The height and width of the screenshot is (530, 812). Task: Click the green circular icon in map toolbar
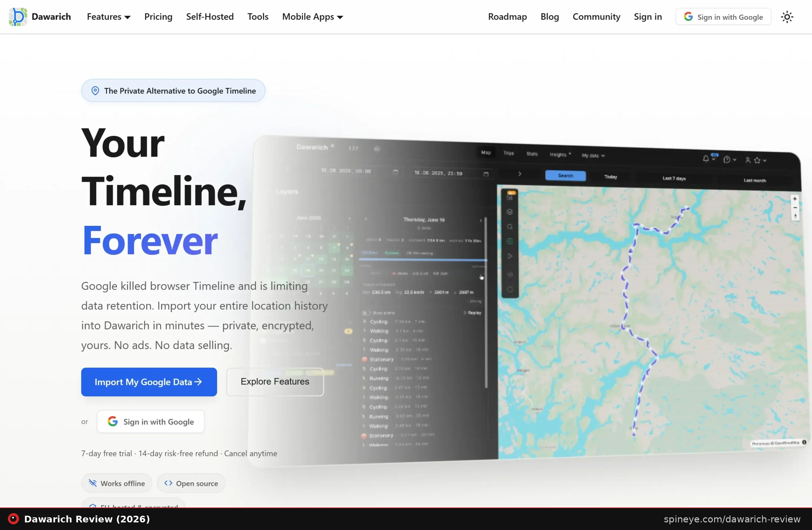tap(510, 241)
